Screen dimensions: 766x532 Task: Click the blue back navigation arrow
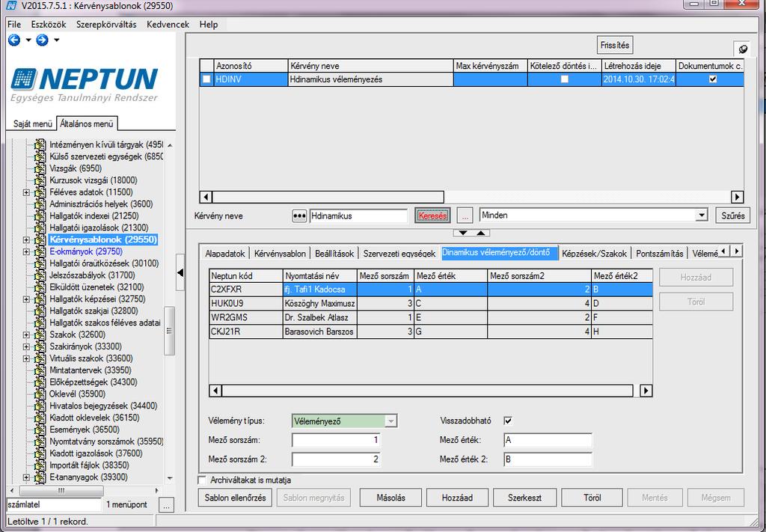pyautogui.click(x=14, y=40)
